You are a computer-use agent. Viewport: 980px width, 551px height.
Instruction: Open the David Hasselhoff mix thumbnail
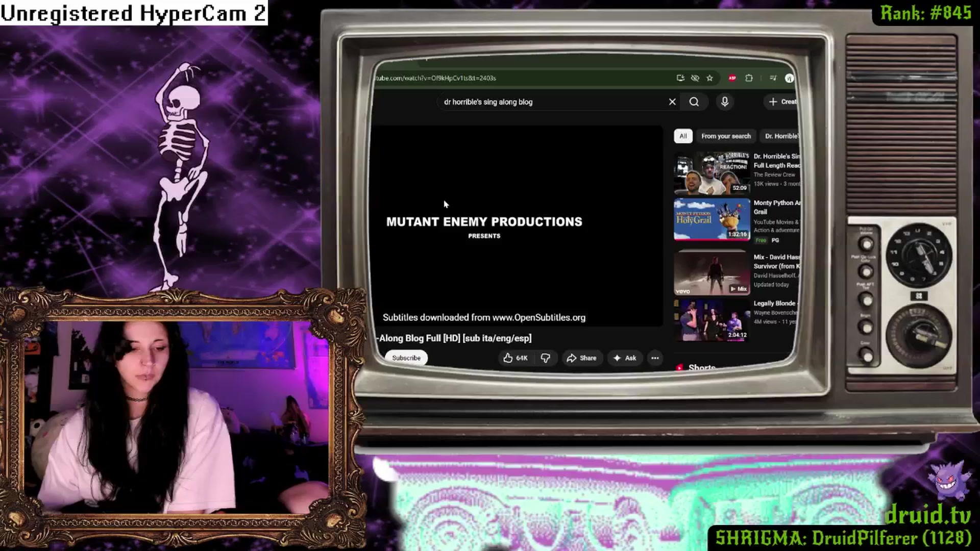pyautogui.click(x=712, y=272)
